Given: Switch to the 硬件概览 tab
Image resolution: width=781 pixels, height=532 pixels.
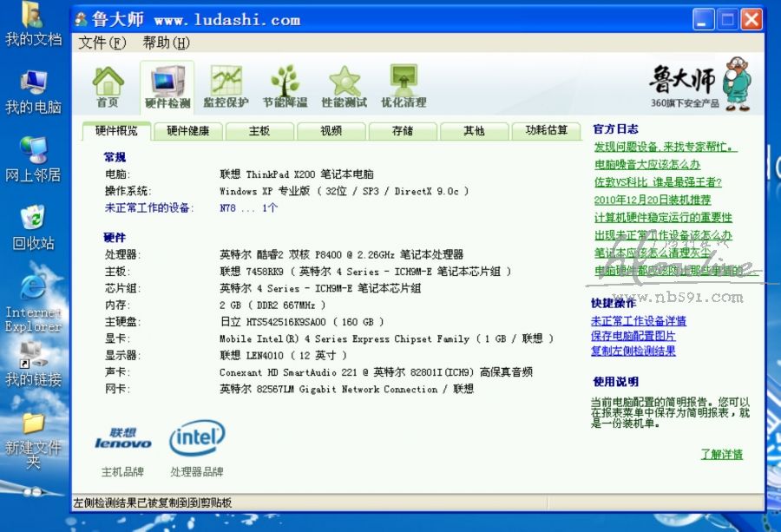Looking at the screenshot, I should (116, 131).
